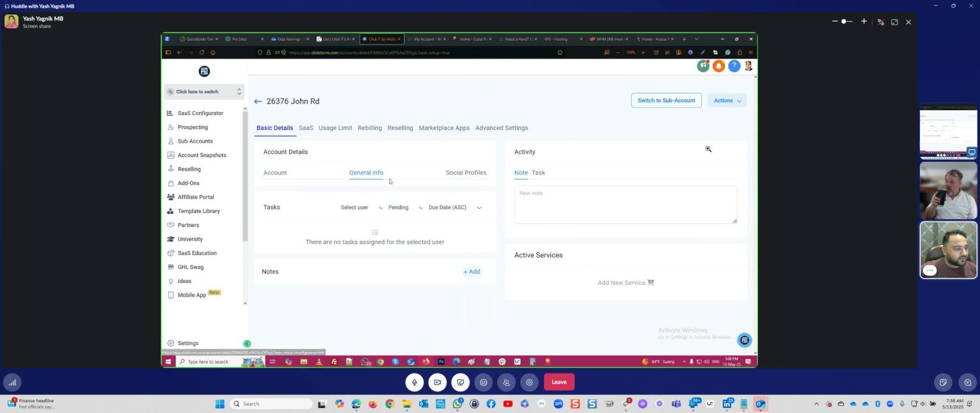Open blue help question mark icon
Screen dimensions: 980x413
pyautogui.click(x=734, y=66)
